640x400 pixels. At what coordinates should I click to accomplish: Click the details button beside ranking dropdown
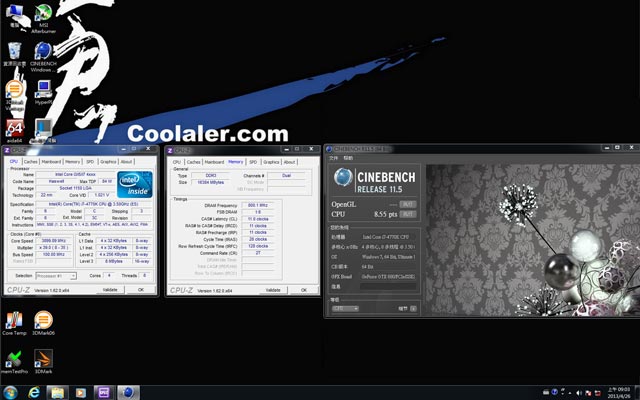413,309
